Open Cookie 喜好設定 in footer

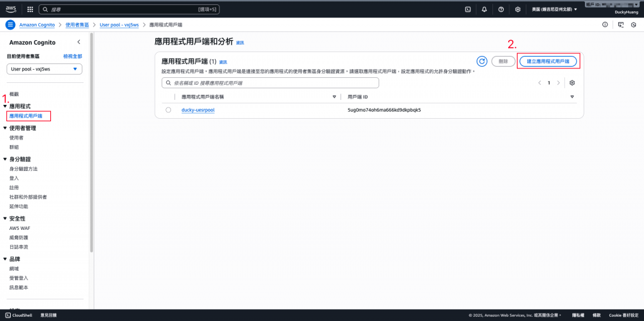point(623,315)
